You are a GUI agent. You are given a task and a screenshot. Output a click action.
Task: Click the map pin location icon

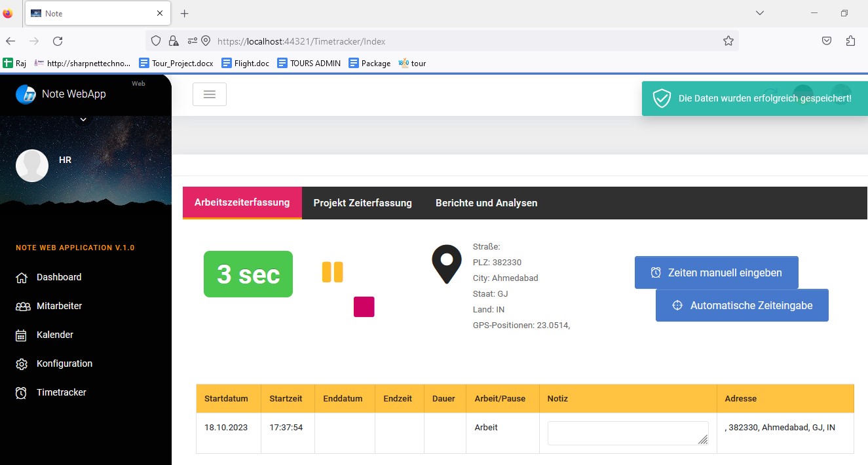446,264
